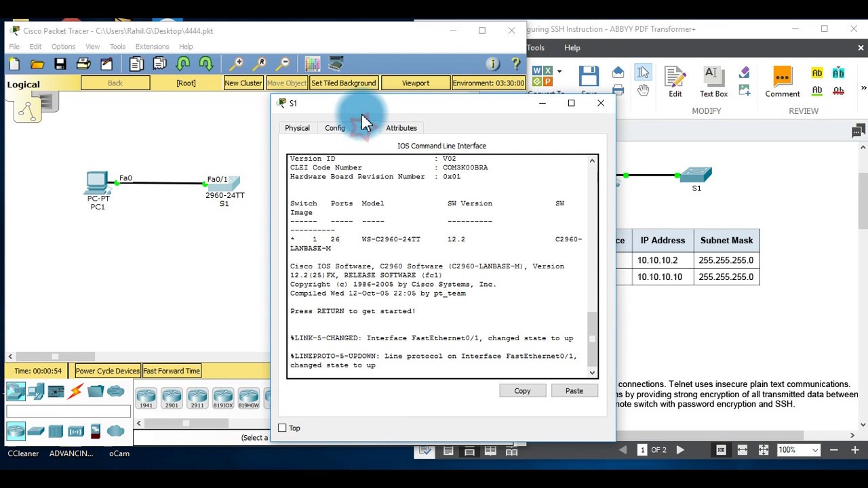This screenshot has width=868, height=488.
Task: Click zoom out minus button in ABBYY
Action: point(834,450)
